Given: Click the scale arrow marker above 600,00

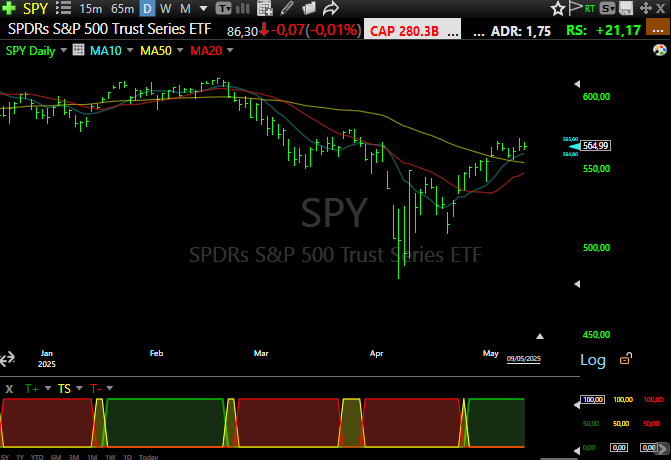Looking at the screenshot, I should [577, 84].
